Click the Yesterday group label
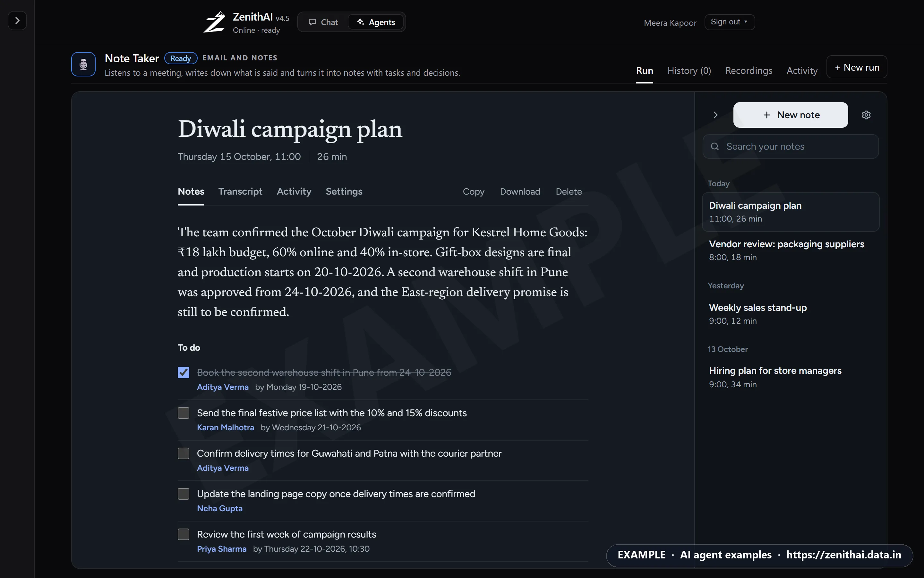 tap(726, 285)
